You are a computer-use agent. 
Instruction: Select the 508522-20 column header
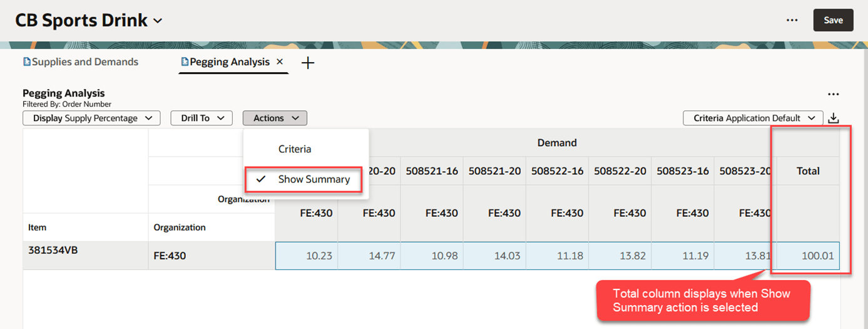pos(620,170)
